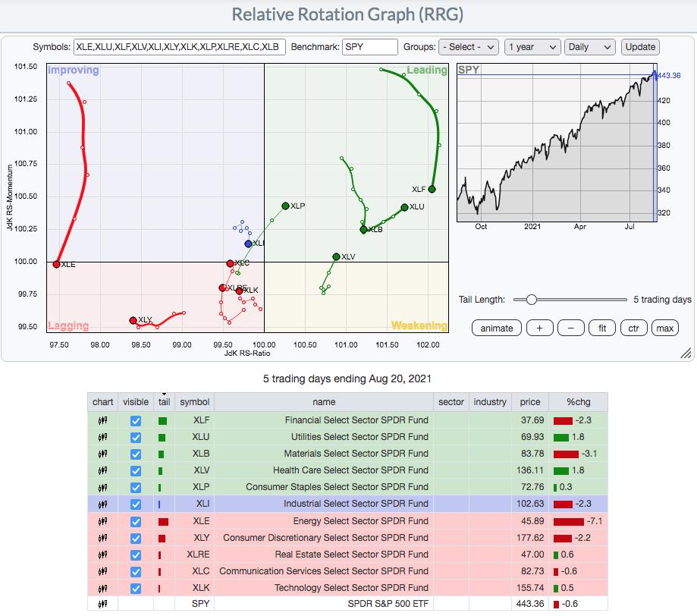Click the Update button

click(640, 47)
